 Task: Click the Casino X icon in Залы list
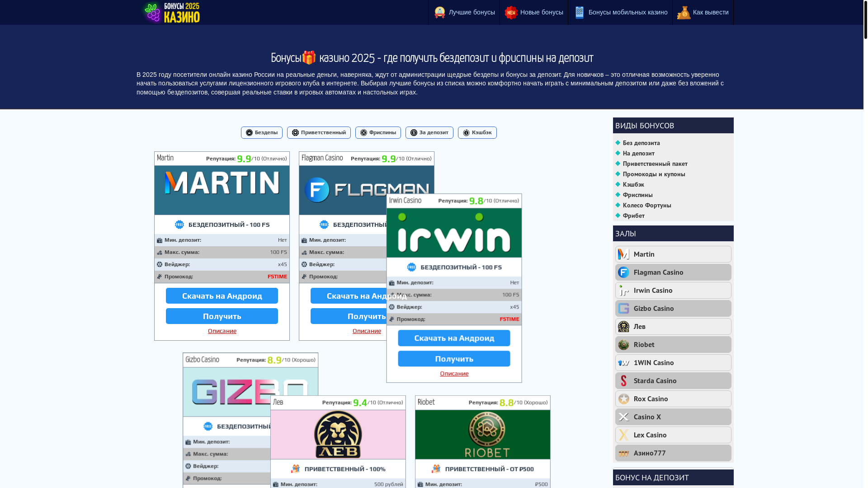click(x=623, y=417)
